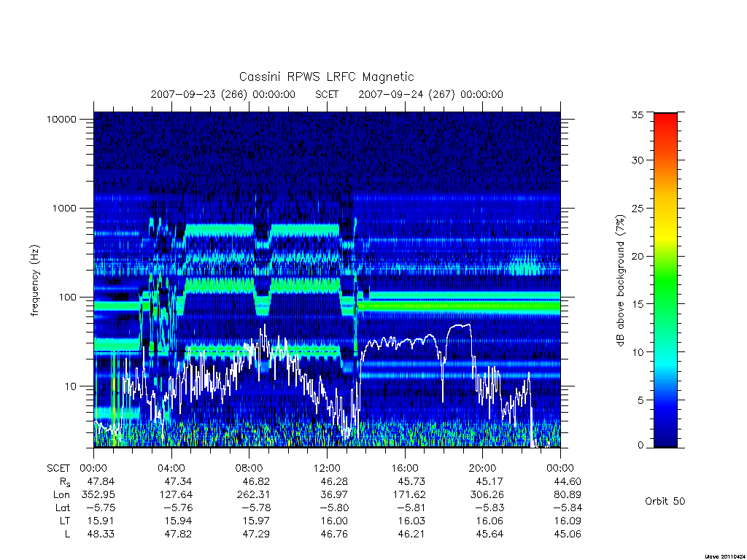Click the L-shell value '45.06'
This screenshot has height=560, width=747.
[568, 534]
